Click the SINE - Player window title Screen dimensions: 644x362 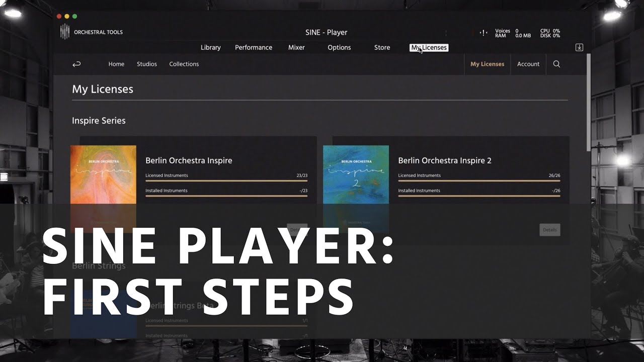tap(326, 32)
